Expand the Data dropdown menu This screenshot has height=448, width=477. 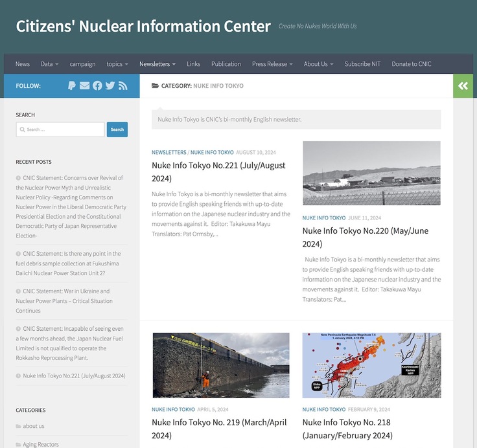[x=49, y=64]
